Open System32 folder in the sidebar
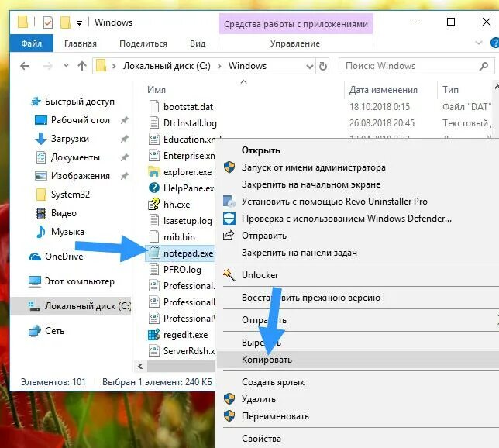Screen dimensions: 499x448 (71, 195)
